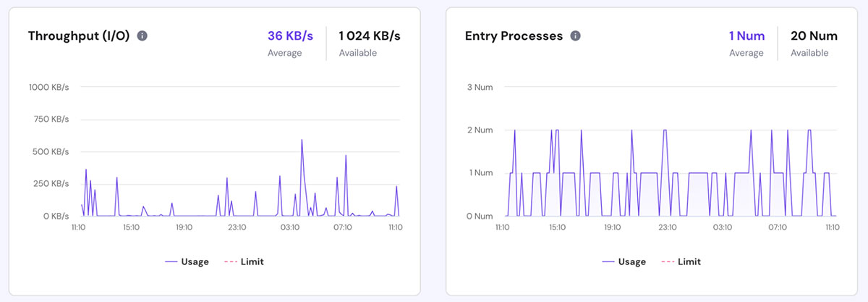Select the 1 Num average value
Screen dimensions: 868x302
point(746,36)
